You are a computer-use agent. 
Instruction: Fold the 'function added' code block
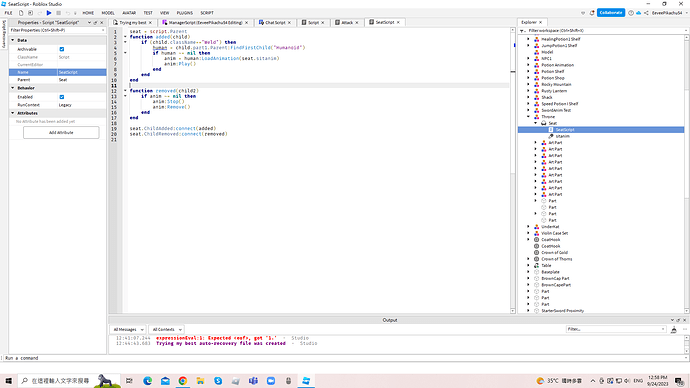coord(125,37)
